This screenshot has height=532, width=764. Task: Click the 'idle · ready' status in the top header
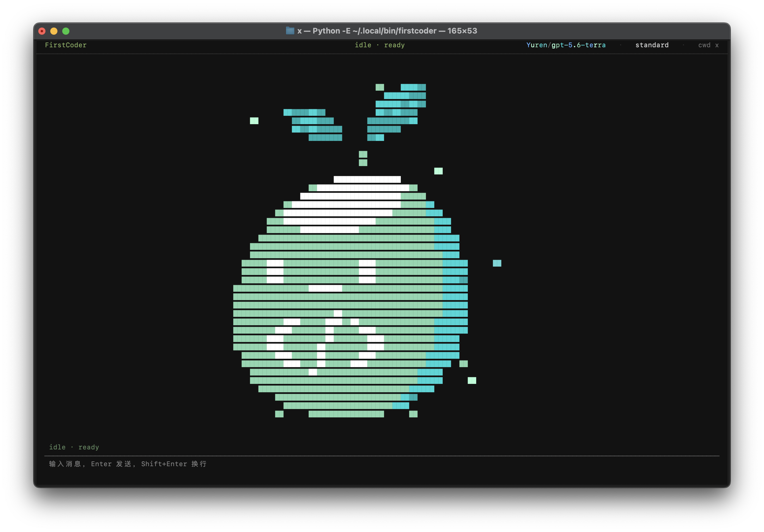380,45
